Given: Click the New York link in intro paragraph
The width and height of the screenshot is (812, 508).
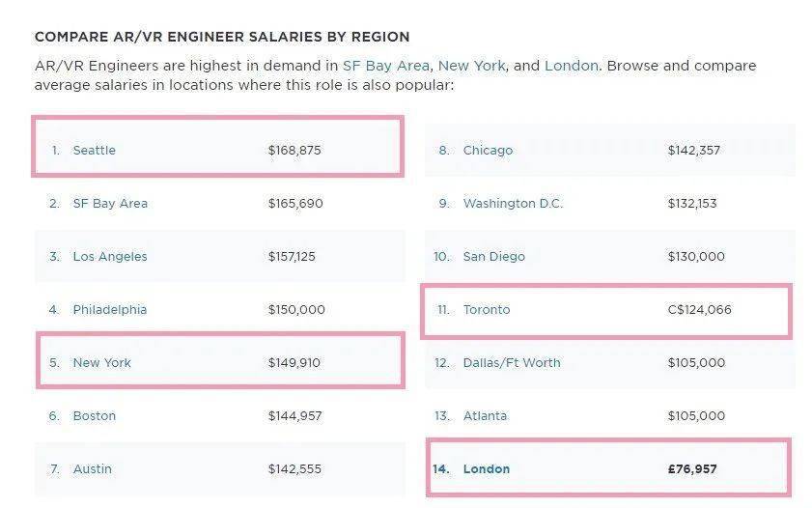Looking at the screenshot, I should [471, 66].
